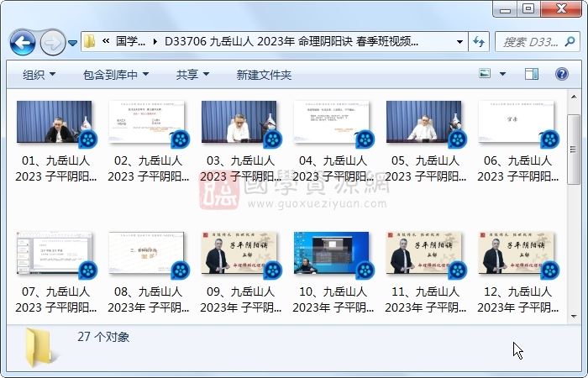The height and width of the screenshot is (378, 588).
Task: Click the scrollbar down arrow
Action: 574,316
